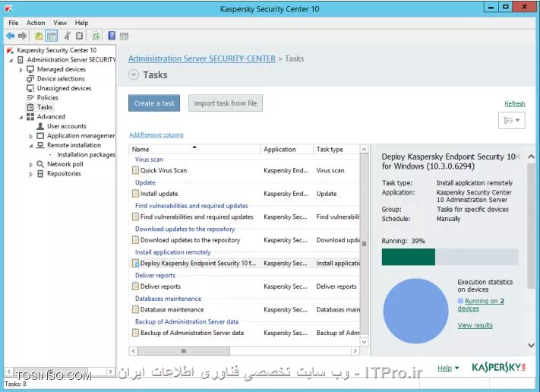Open User accounts node
The width and height of the screenshot is (540, 392).
coord(67,126)
